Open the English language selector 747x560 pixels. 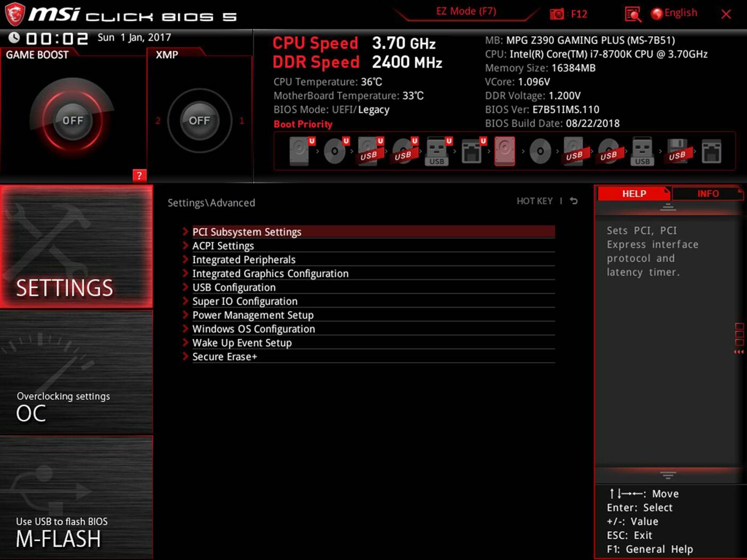pyautogui.click(x=674, y=13)
